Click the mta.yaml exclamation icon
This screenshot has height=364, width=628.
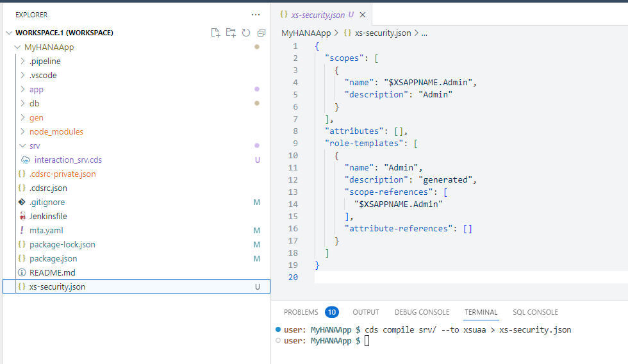pyautogui.click(x=22, y=230)
